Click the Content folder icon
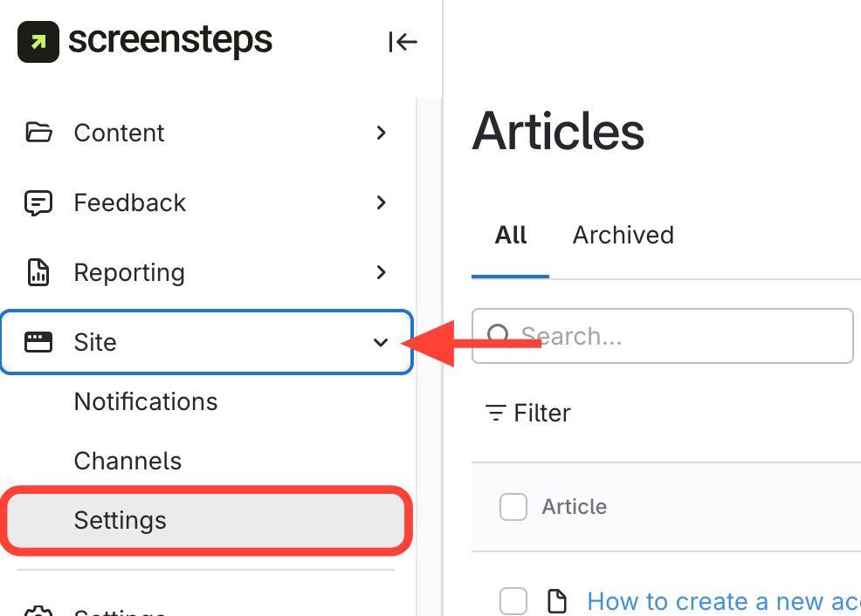Screen dimensions: 861x616 pyautogui.click(x=38, y=133)
